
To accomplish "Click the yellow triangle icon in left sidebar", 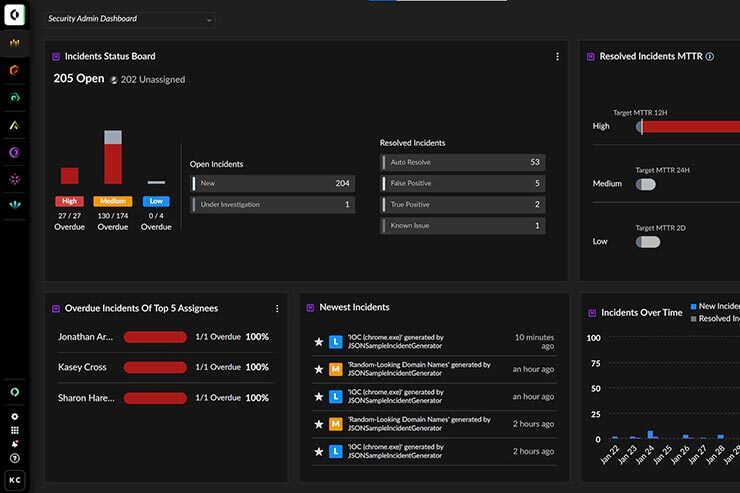I will pos(14,125).
